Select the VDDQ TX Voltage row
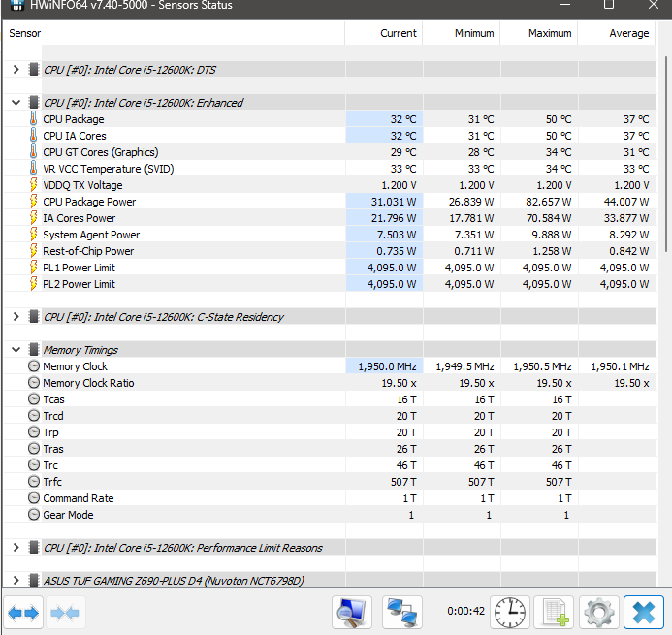Viewport: 672px width, 635px height. coord(330,185)
